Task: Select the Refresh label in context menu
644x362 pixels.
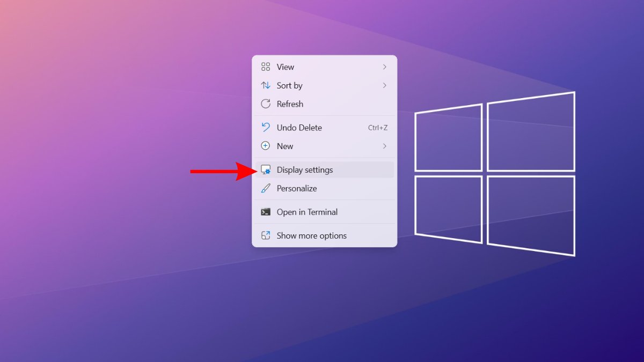Action: pos(290,104)
